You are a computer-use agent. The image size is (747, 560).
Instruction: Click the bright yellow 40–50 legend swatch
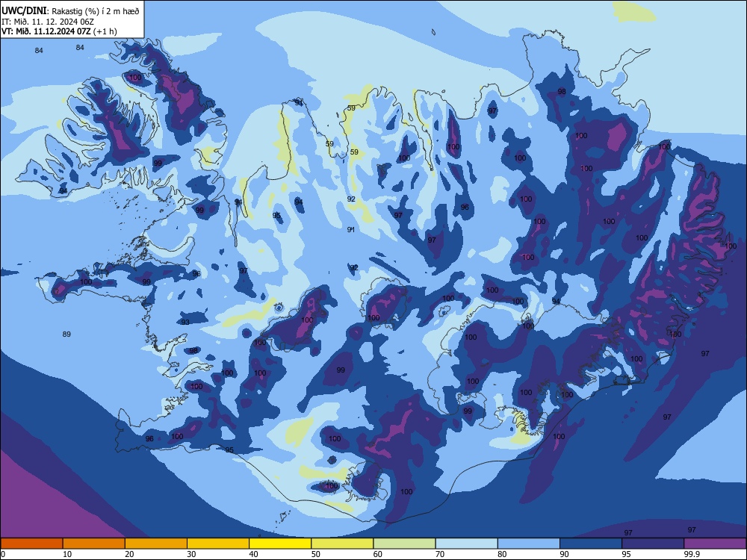pos(280,544)
